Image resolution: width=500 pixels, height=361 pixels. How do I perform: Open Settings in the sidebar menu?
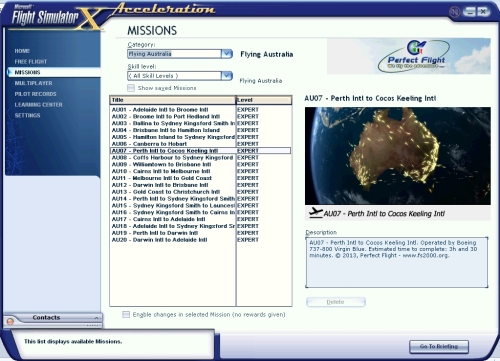coord(27,115)
